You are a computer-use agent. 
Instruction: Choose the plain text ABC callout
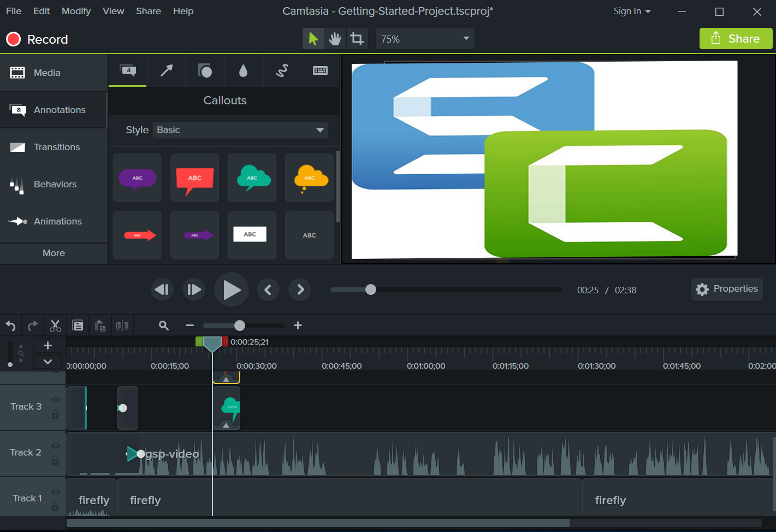310,235
